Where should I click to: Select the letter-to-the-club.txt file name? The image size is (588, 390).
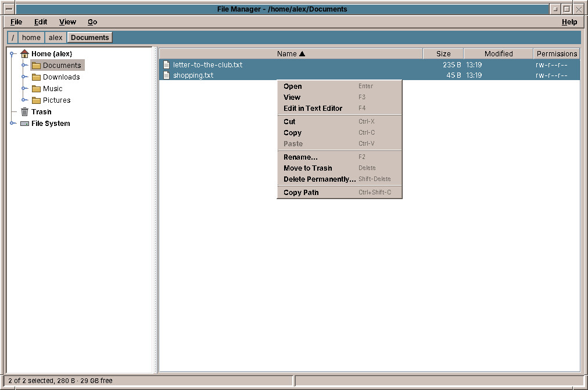point(207,65)
